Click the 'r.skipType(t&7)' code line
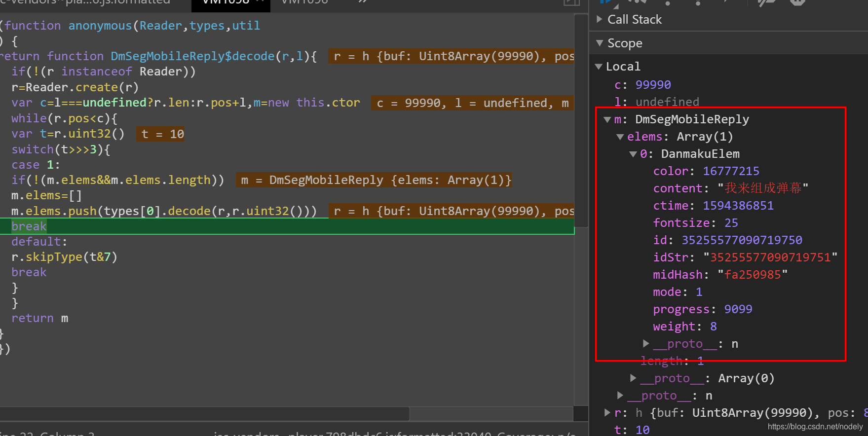Viewport: 868px width, 436px height. click(64, 257)
